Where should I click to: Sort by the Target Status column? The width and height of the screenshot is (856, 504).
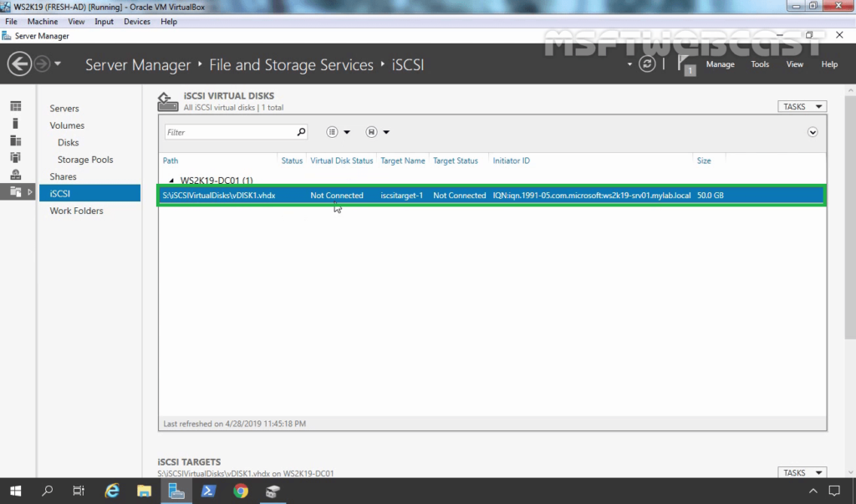pyautogui.click(x=456, y=160)
